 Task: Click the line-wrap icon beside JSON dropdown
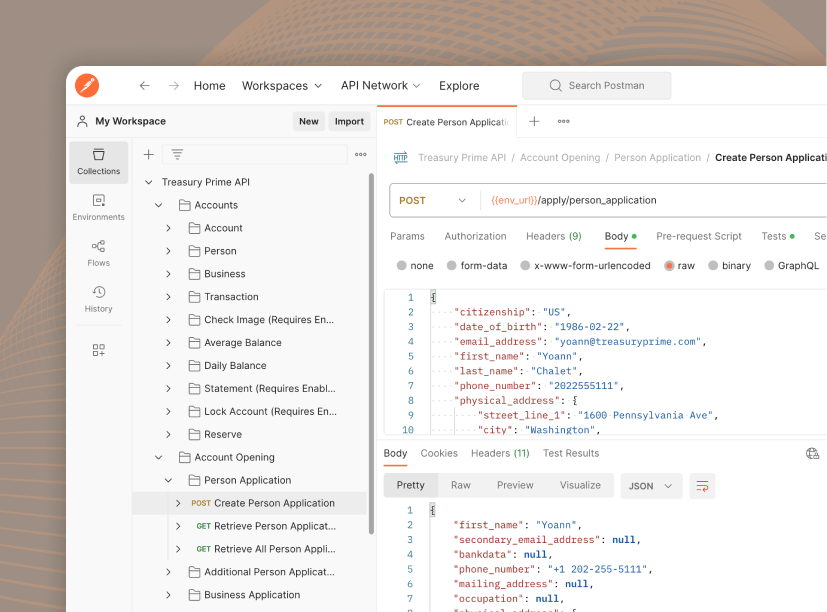701,485
